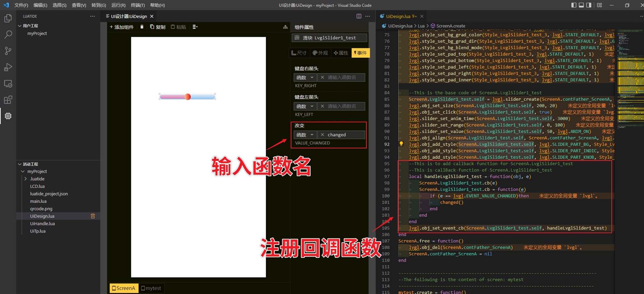Click the 复制 copy button in designer toolbar
The image size is (644, 294).
click(x=158, y=27)
